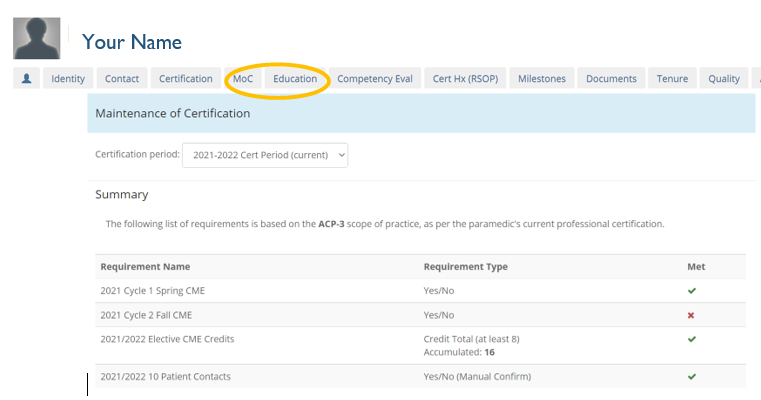Screen dimensions: 761x400
Task: Select the '2021 Cycle 2 Fall CME' row text
Action: point(146,315)
